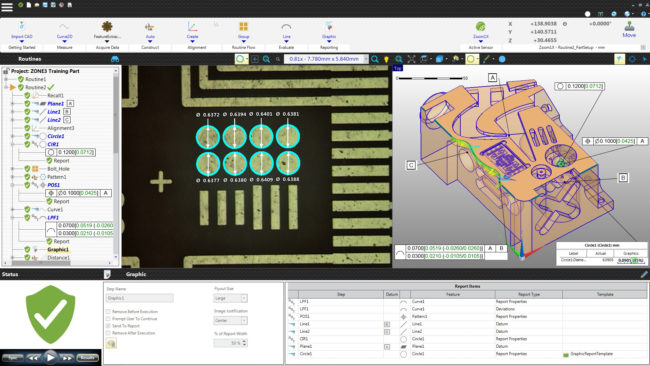
Task: Click the Graphic reporting icon
Action: [x=329, y=27]
